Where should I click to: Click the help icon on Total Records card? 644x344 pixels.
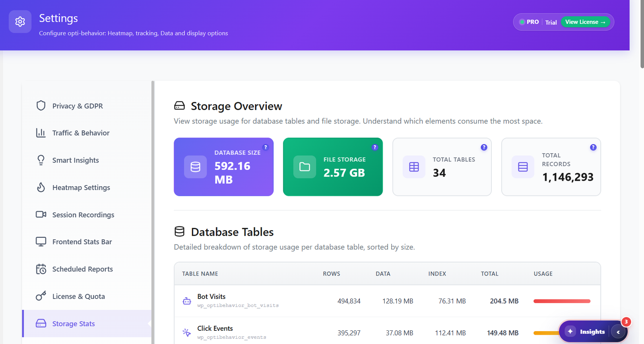[x=593, y=147]
